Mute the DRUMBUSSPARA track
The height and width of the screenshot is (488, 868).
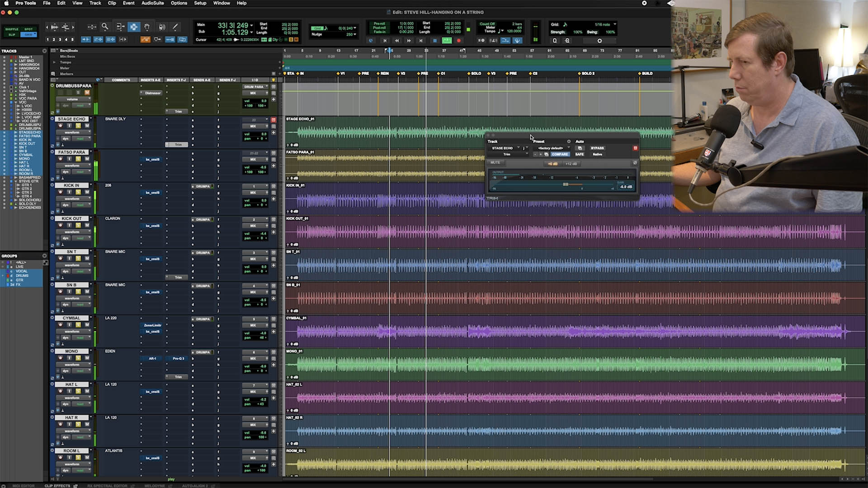87,93
